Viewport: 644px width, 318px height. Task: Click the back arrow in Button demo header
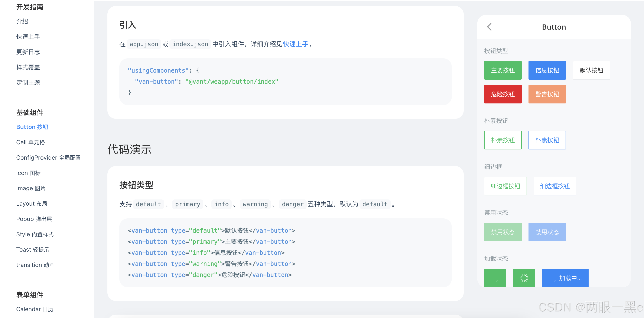click(489, 27)
